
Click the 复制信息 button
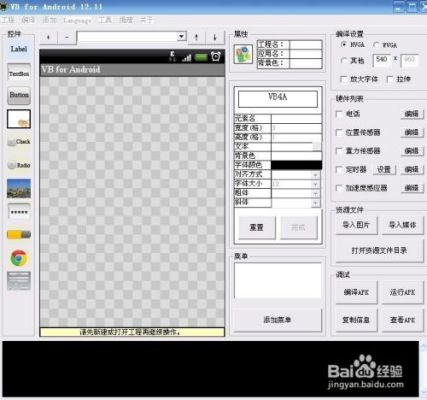356,320
